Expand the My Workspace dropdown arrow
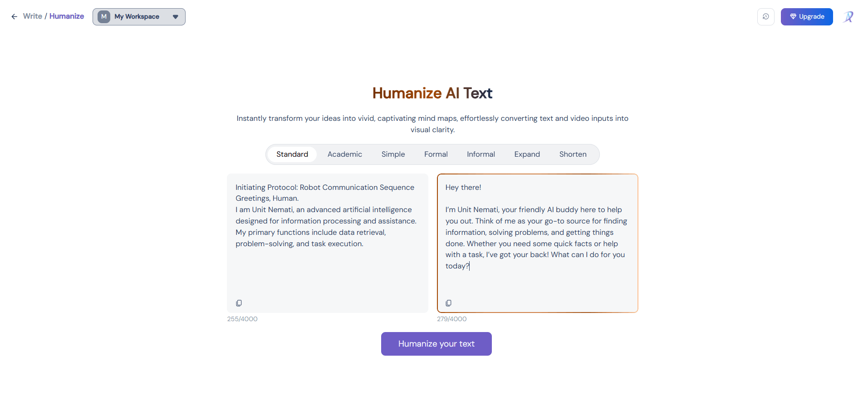This screenshot has width=868, height=402. click(176, 17)
